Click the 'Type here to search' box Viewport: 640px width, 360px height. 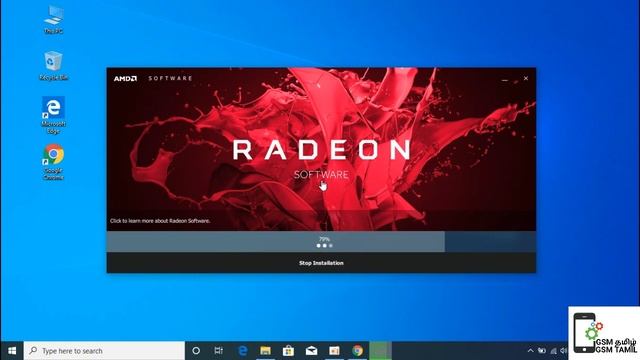(104, 351)
